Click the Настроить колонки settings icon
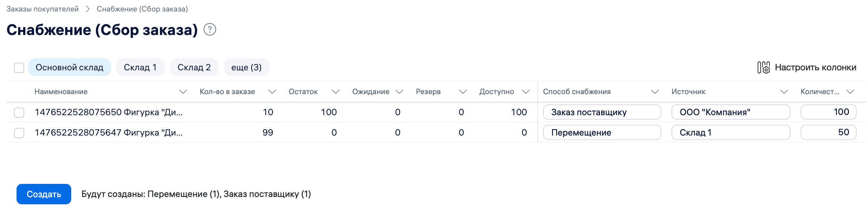This screenshot has width=868, height=210. pos(765,67)
